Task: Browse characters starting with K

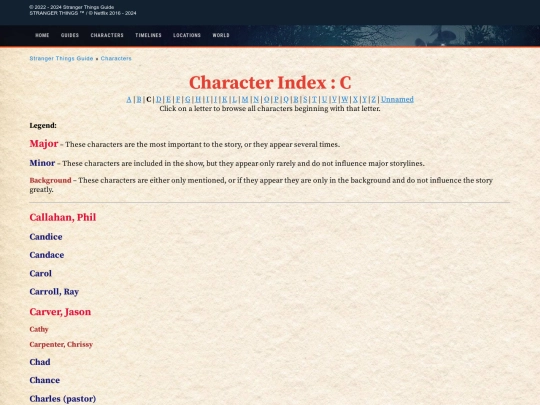Action: [225, 100]
